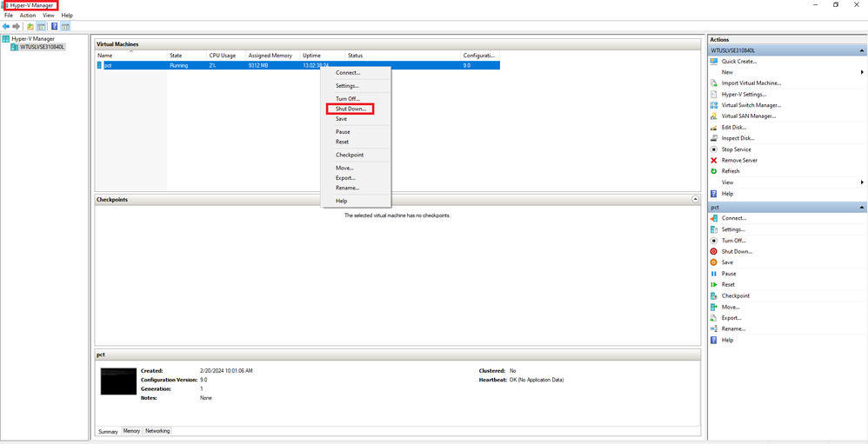Viewport: 868px width, 444px height.
Task: Click Quick Create in the Actions pane
Action: point(739,62)
